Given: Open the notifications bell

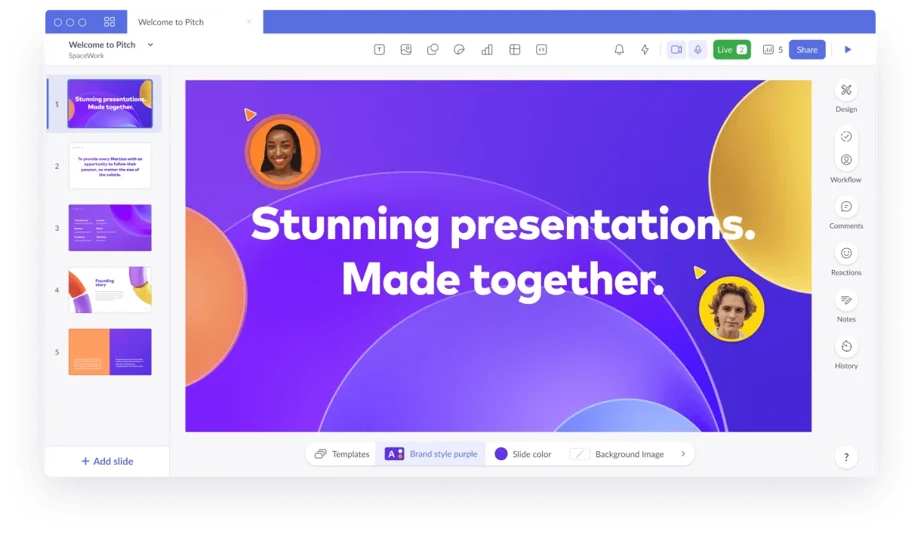Looking at the screenshot, I should [x=619, y=49].
